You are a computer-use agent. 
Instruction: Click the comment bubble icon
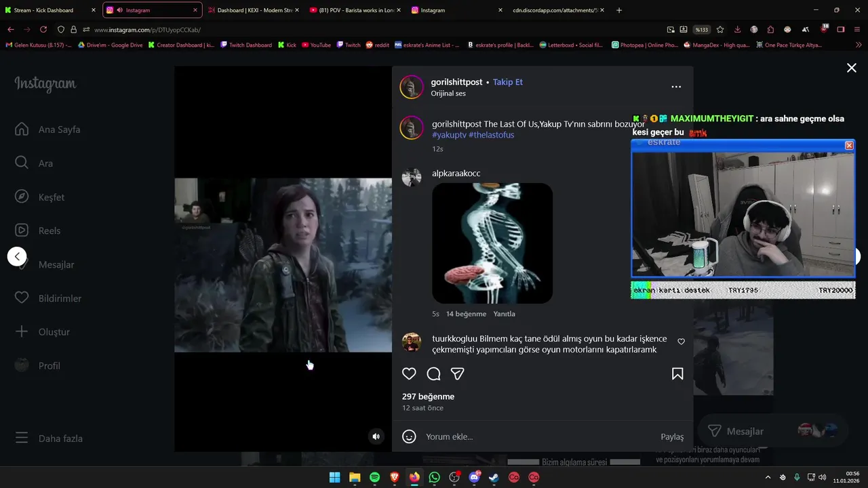point(433,373)
